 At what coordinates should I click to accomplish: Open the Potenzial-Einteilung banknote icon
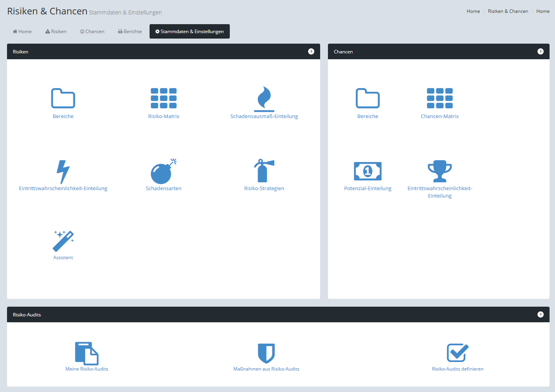click(367, 171)
